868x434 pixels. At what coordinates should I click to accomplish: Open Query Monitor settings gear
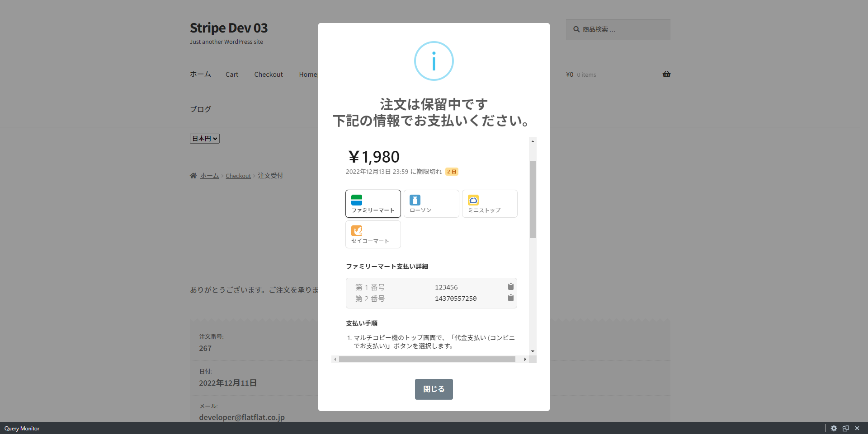pos(834,429)
